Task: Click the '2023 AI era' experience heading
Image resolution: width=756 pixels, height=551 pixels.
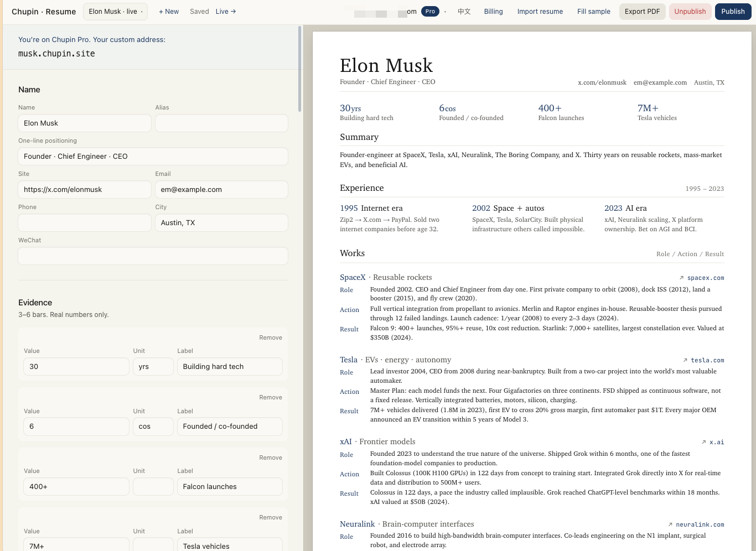Action: tap(625, 208)
